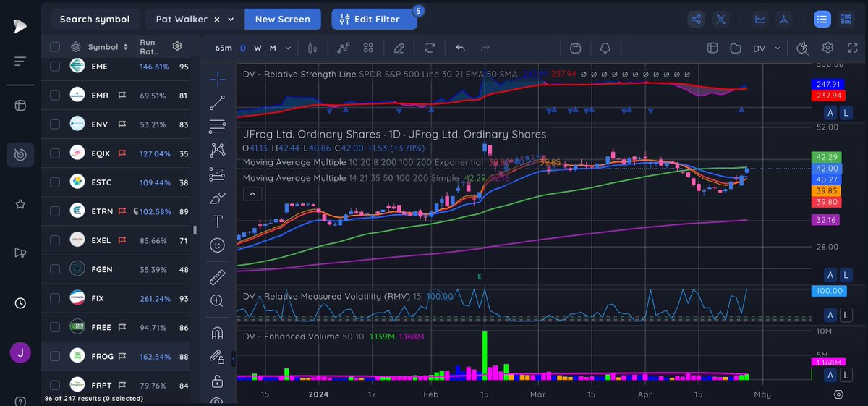Open the star favorites sidebar icon
868x406 pixels.
pyautogui.click(x=20, y=204)
